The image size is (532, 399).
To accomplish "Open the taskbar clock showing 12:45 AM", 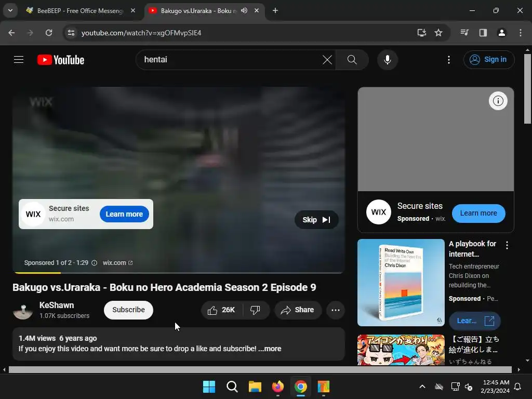I will click(495, 387).
